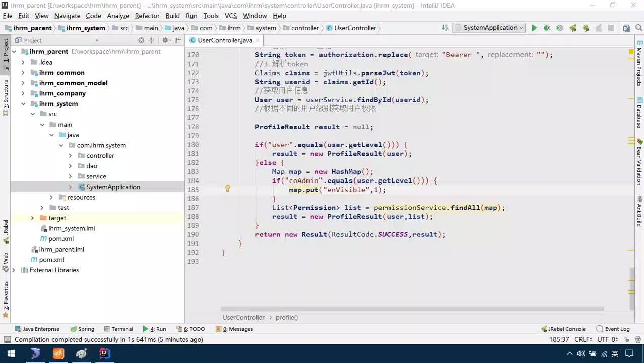Image resolution: width=644 pixels, height=363 pixels.
Task: Hide the Project panel with the pin icon
Action: click(177, 40)
